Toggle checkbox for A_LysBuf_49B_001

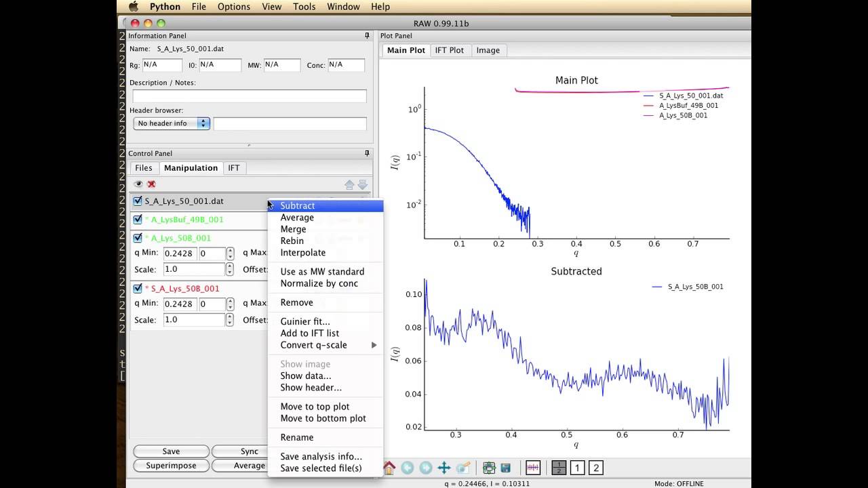click(x=138, y=220)
